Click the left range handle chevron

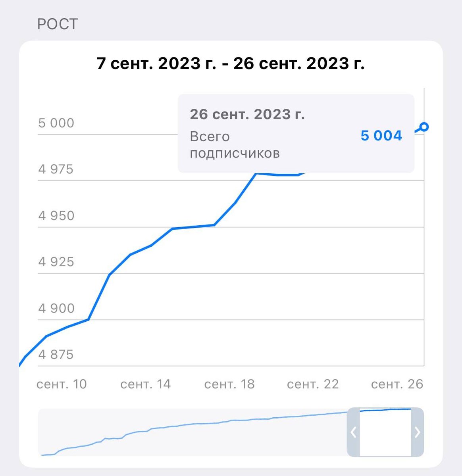353,432
